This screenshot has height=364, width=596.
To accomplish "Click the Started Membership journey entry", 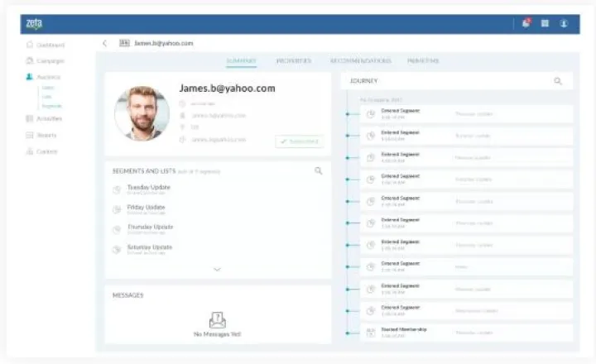I will tap(403, 331).
